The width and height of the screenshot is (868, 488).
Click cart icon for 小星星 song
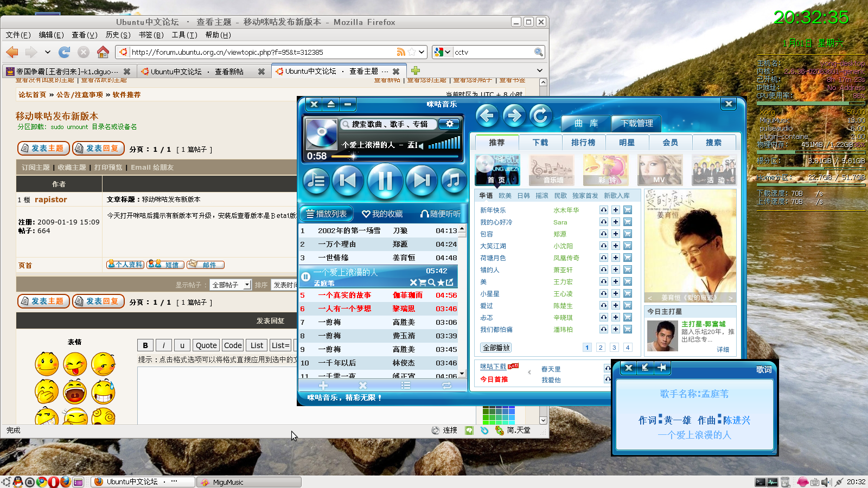point(628,293)
